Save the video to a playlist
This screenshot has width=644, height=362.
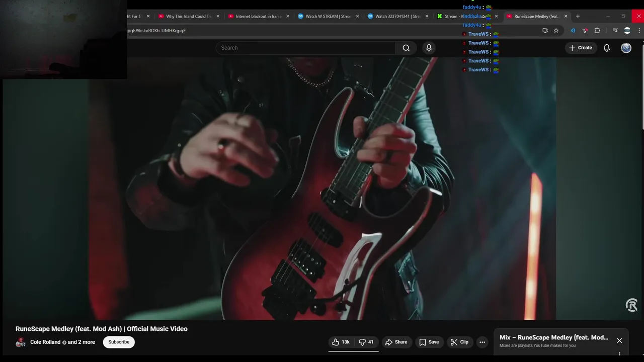tap(429, 342)
